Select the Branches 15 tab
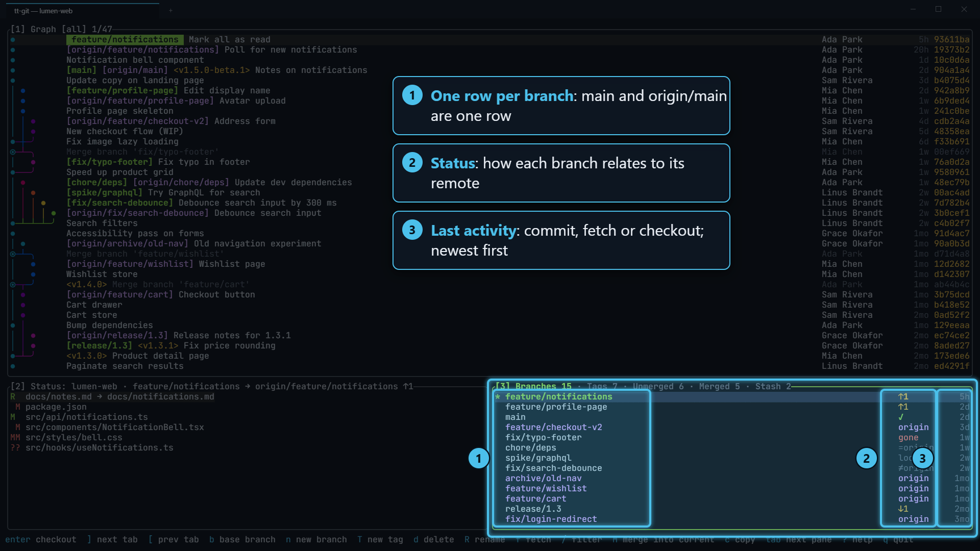Viewport: 980px width, 551px height. [x=544, y=386]
